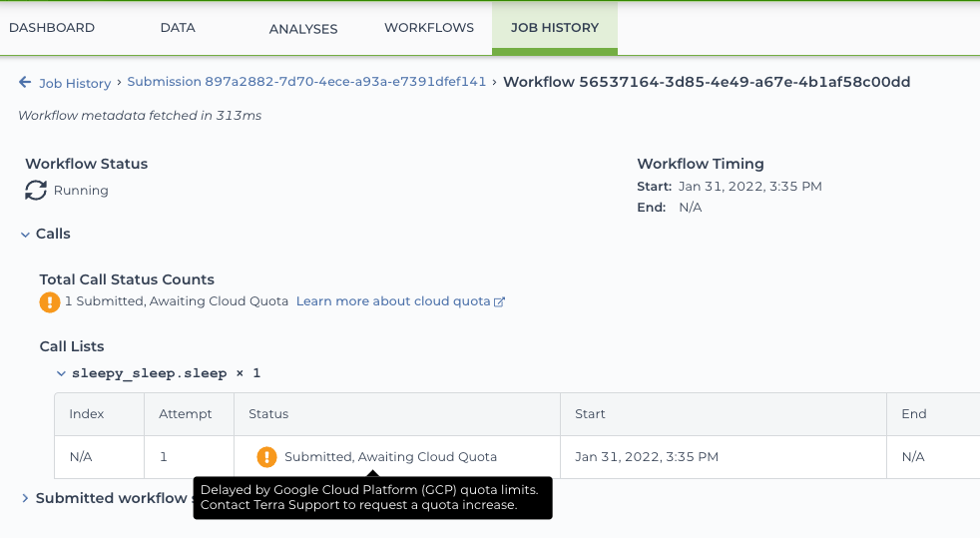Switch to the Data tab
Viewport: 980px width, 538px height.
point(178,28)
